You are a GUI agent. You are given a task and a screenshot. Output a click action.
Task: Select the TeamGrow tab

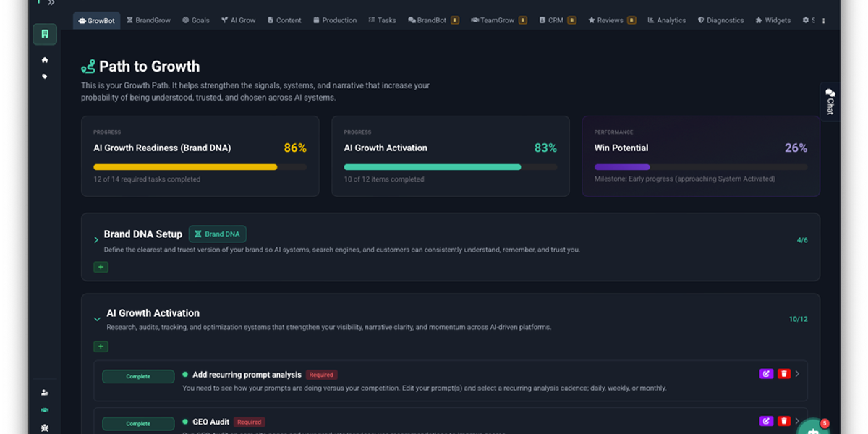pyautogui.click(x=501, y=20)
